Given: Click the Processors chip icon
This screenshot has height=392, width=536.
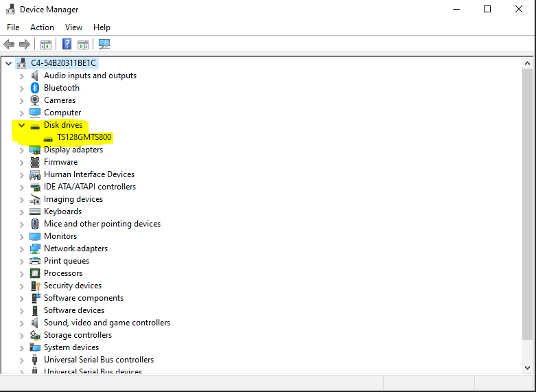Looking at the screenshot, I should tap(35, 273).
